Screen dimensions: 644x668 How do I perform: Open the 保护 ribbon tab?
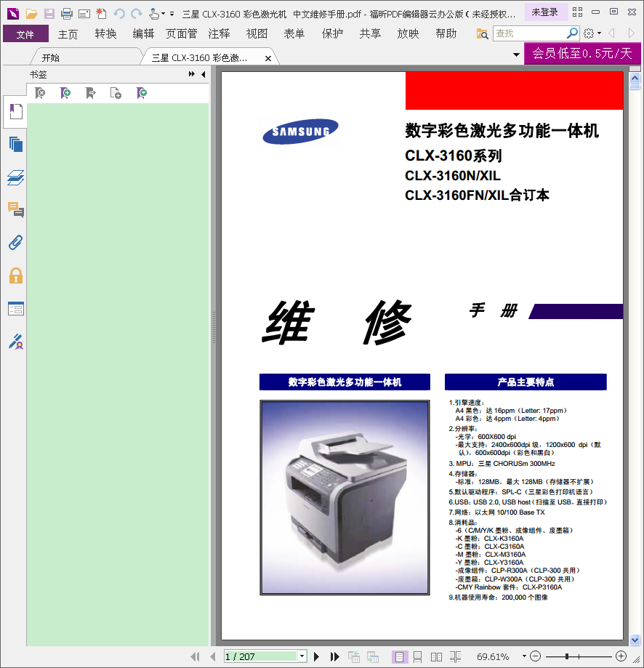click(332, 33)
